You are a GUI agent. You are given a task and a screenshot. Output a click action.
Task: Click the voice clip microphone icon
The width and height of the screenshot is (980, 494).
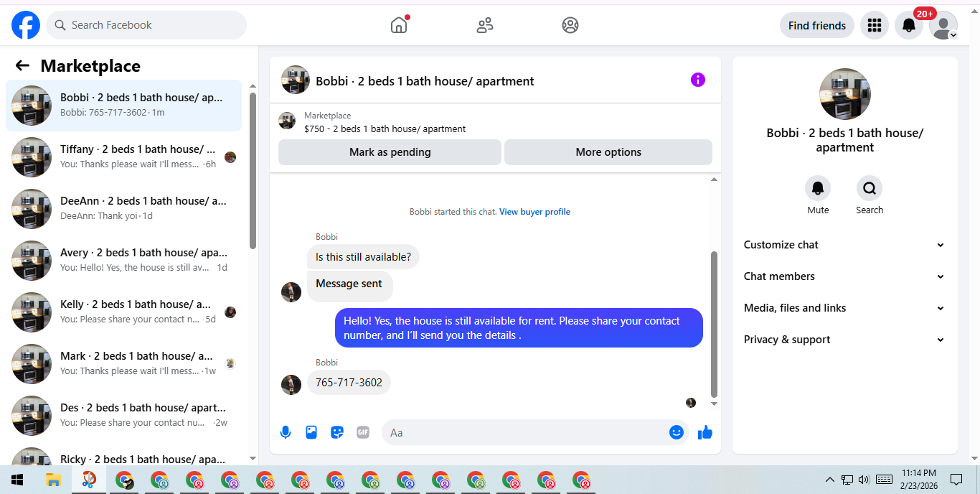(x=286, y=432)
